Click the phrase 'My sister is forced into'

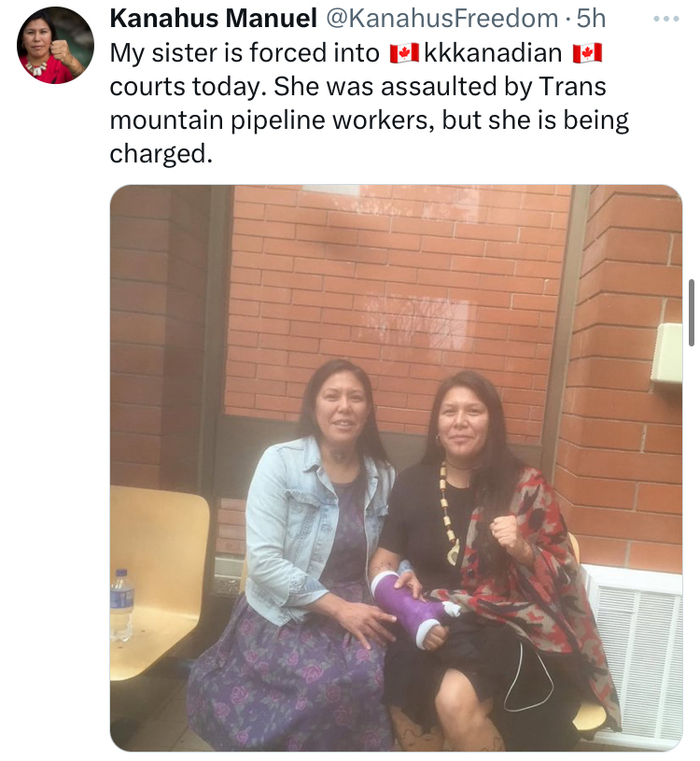click(x=245, y=53)
